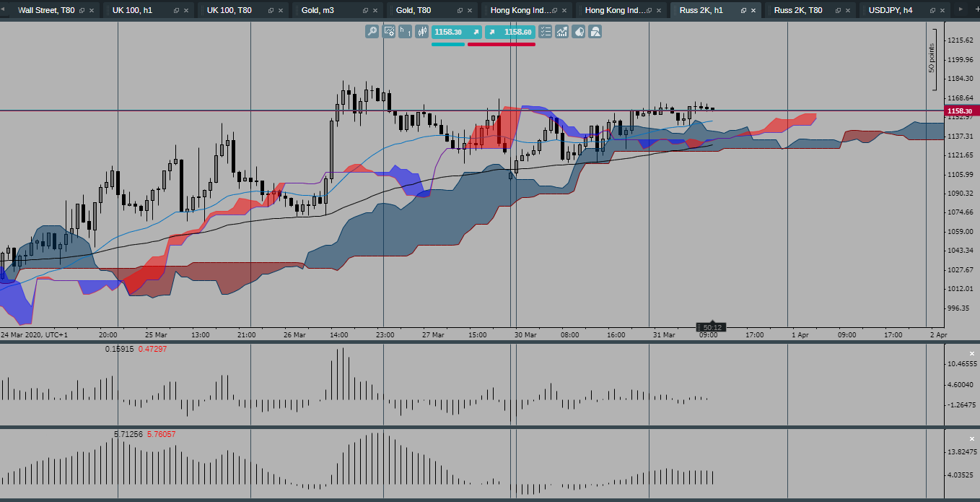Open the chart settings icon in toolbar

click(389, 32)
